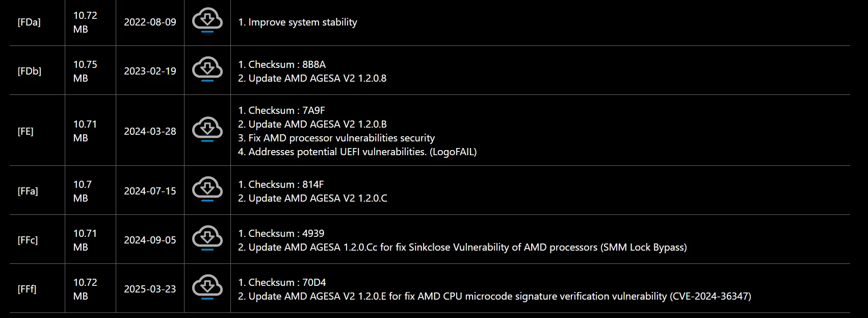The width and height of the screenshot is (868, 318).
Task: Click "Update AMD AGESA V2 1.2.0.C" line
Action: (x=312, y=198)
